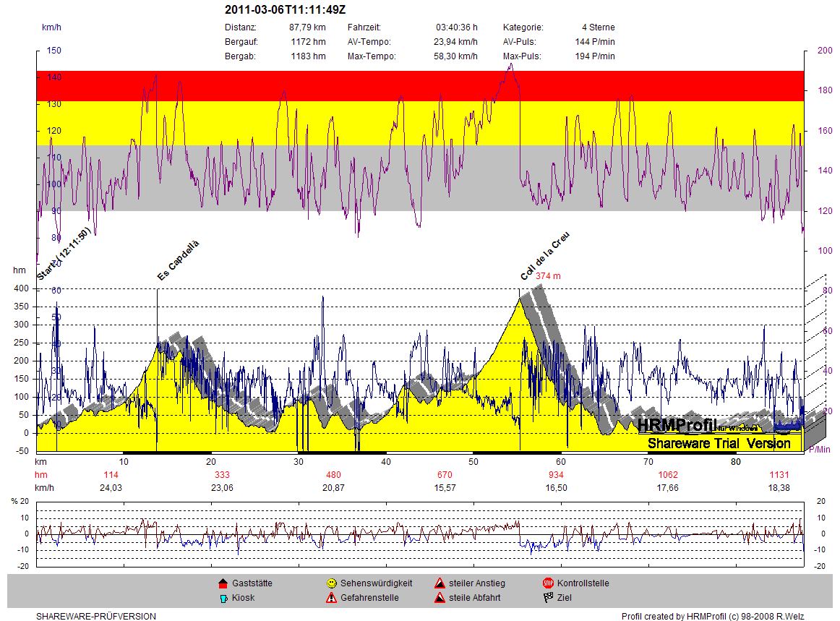Click the Ziel checkered flag icon
Screen dimensions: 840x621
coord(548,598)
